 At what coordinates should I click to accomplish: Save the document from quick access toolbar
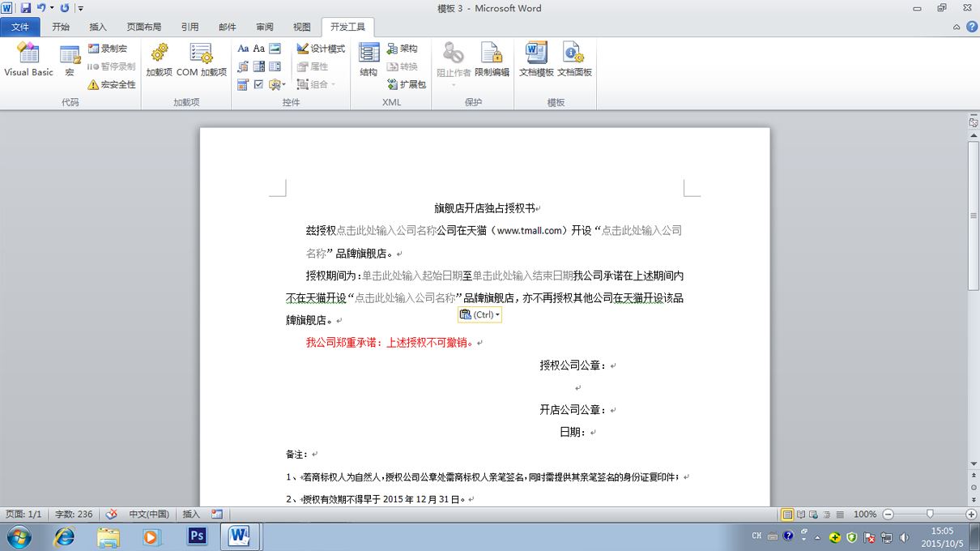click(25, 8)
